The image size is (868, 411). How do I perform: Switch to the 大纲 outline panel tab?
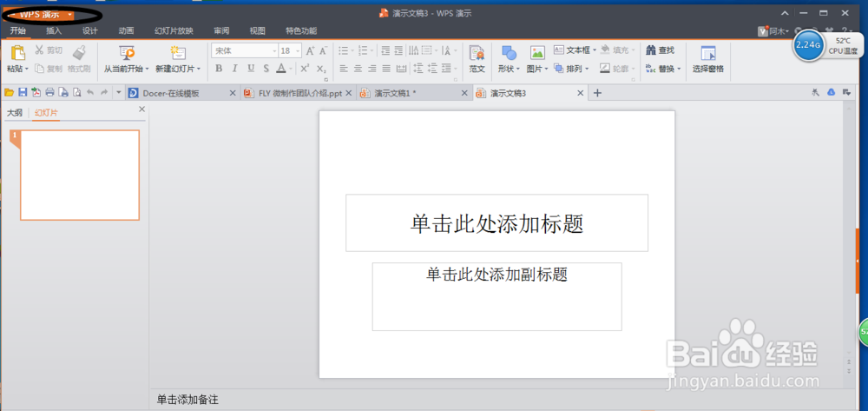pos(15,113)
